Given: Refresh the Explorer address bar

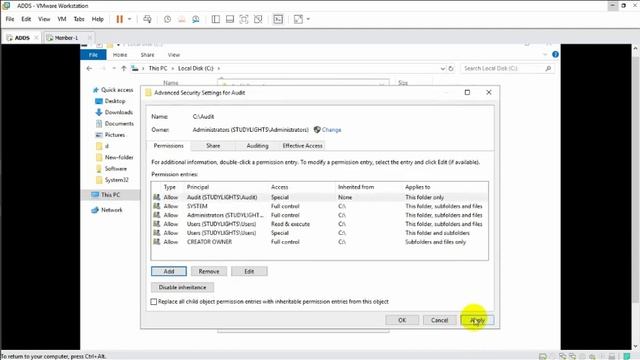Looking at the screenshot, I should (x=451, y=69).
